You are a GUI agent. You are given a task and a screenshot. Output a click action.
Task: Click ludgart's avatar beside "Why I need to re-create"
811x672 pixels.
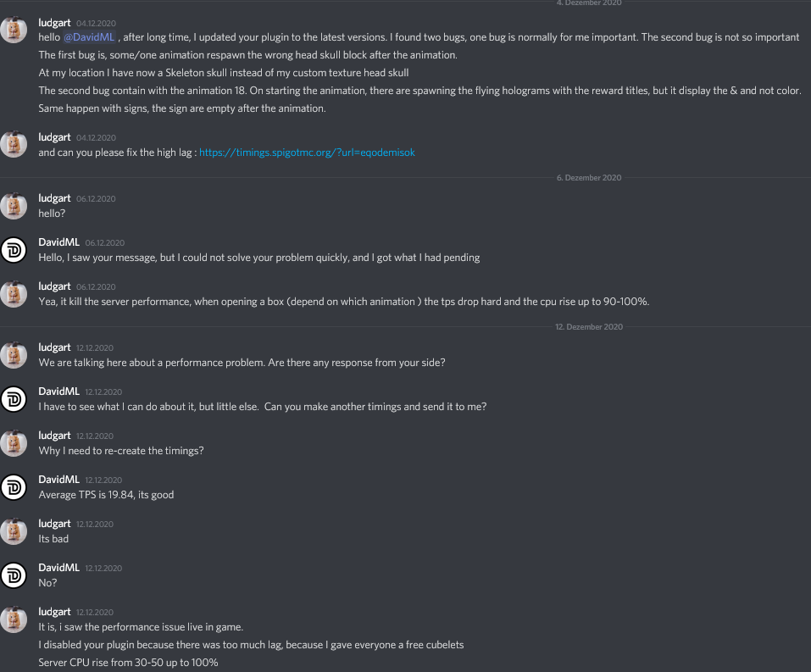14,442
